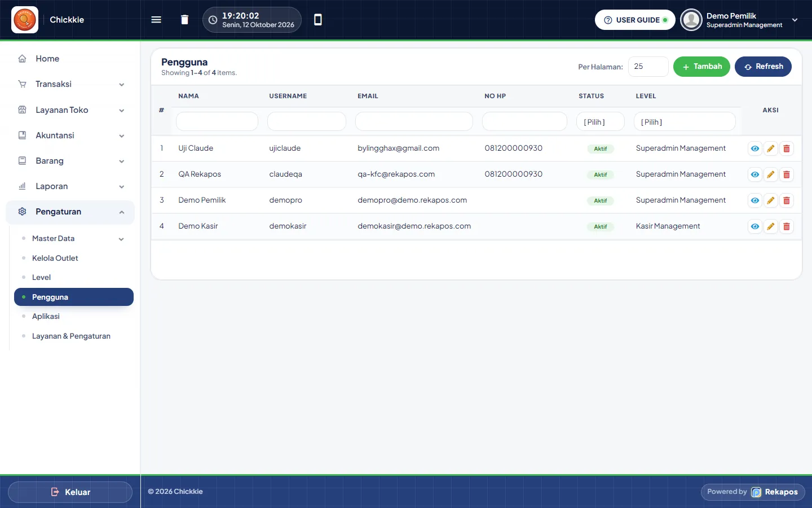Click the trash icon in top bar
This screenshot has width=812, height=508.
[184, 20]
